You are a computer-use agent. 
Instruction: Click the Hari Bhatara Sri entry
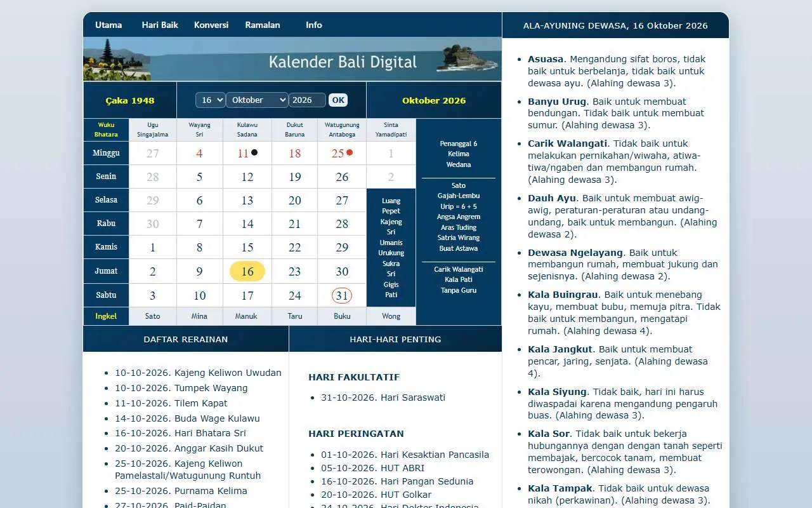180,433
